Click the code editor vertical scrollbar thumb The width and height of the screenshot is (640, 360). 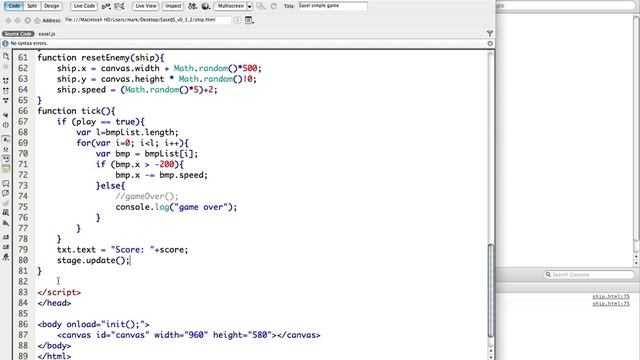point(491,291)
